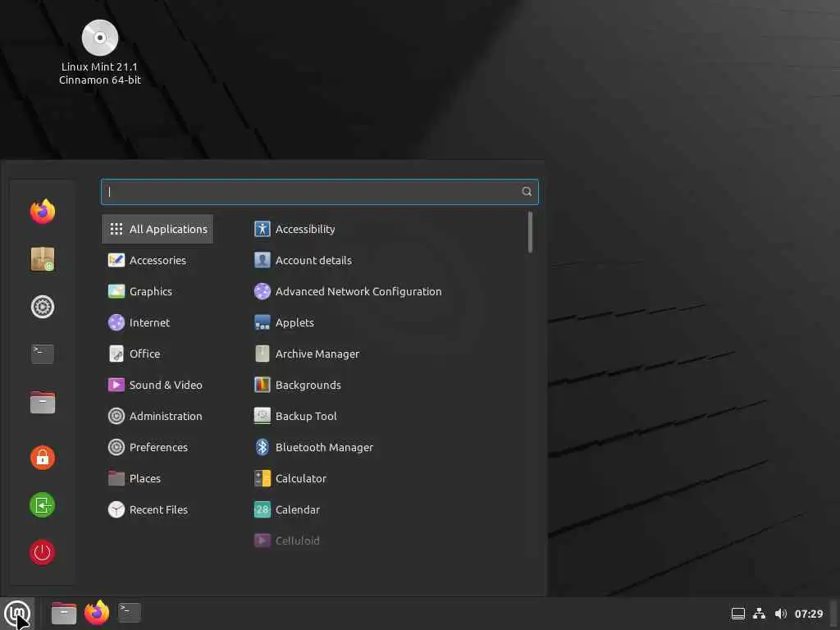Select Linux Mint 21.1 disc desktop icon
Image resolution: width=840 pixels, height=630 pixels.
pos(99,52)
